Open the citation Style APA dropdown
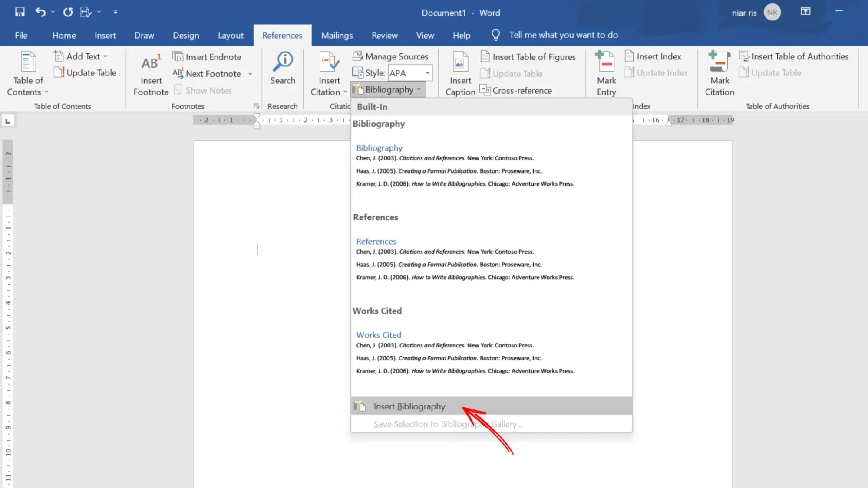 point(427,73)
